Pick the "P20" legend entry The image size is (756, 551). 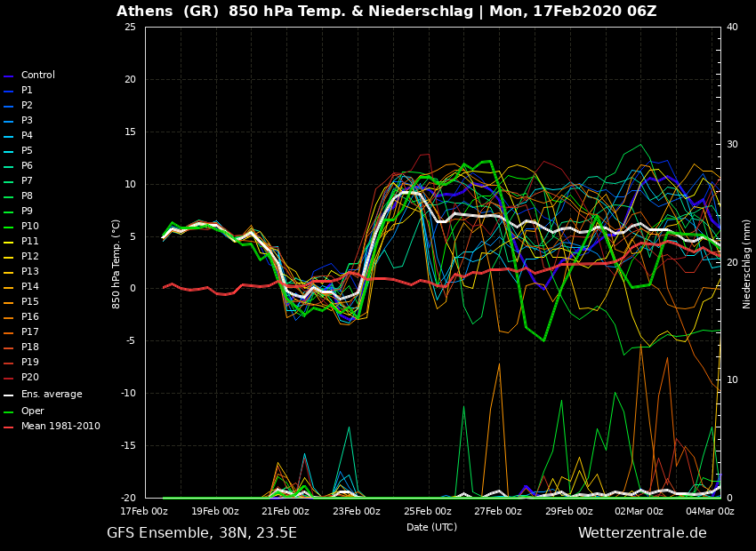(x=30, y=377)
